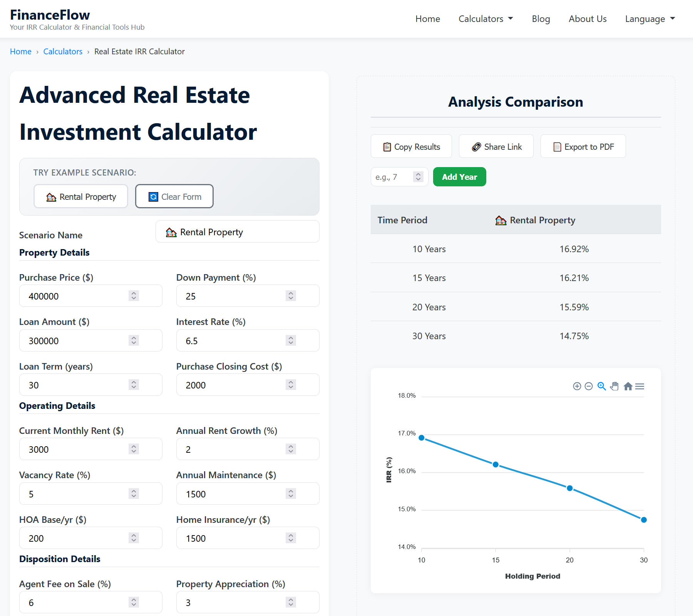Click the house icon in Rental Property column header
This screenshot has height=616, width=693.
pyautogui.click(x=500, y=220)
